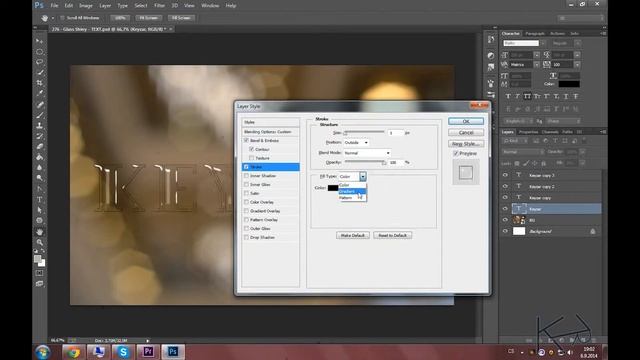640x360 pixels.
Task: Open Skype from the taskbar
Action: (123, 351)
